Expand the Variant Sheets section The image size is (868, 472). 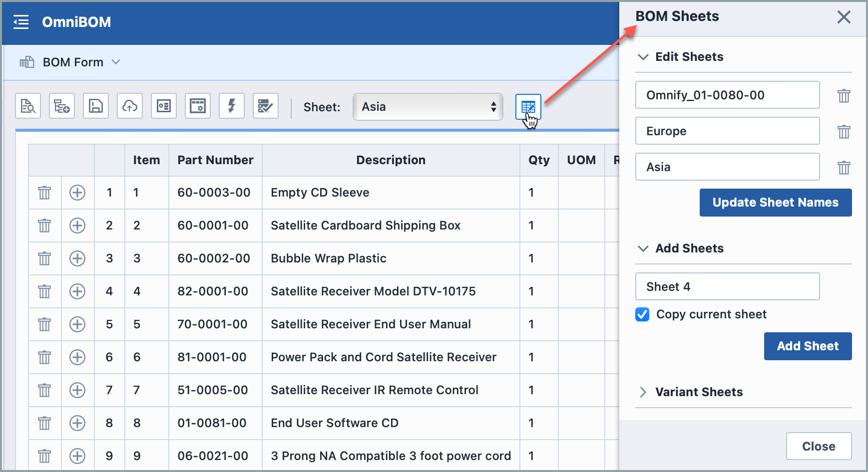point(643,392)
